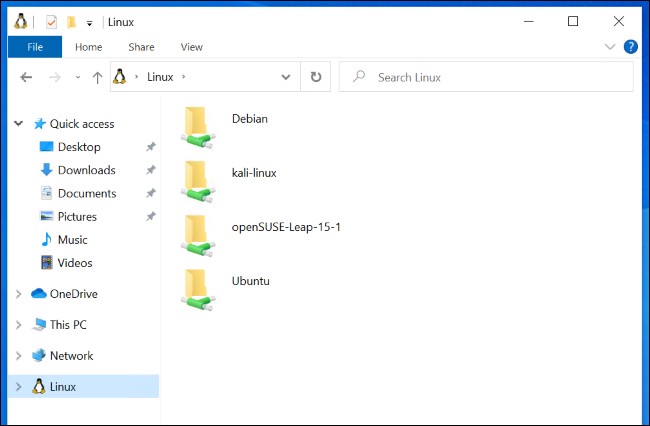Switch to the View ribbon tab

coord(191,47)
